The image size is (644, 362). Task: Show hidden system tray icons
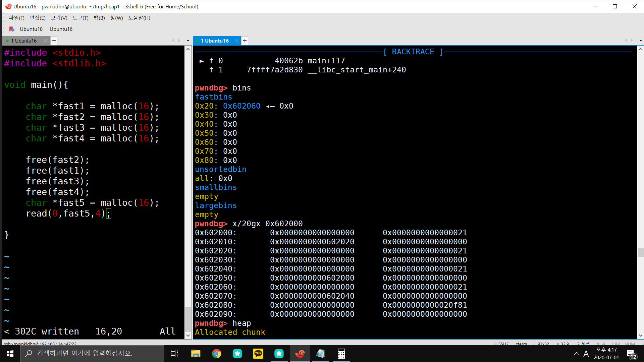point(577,354)
